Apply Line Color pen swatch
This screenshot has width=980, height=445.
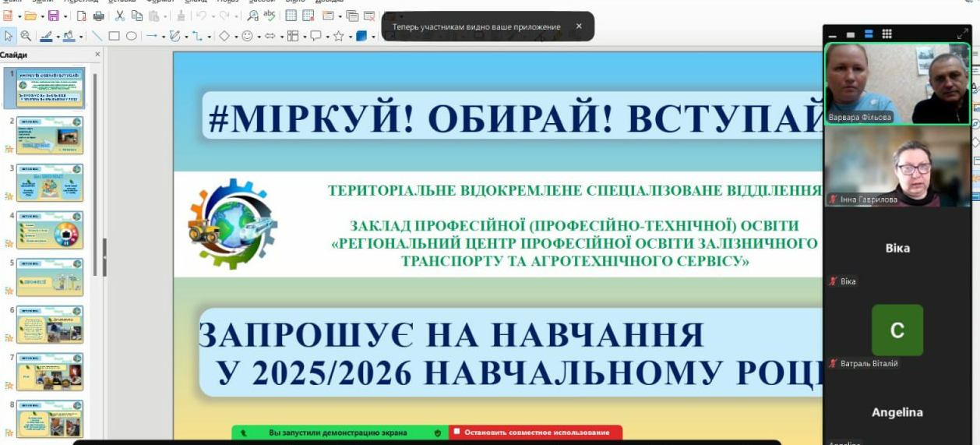tap(46, 36)
